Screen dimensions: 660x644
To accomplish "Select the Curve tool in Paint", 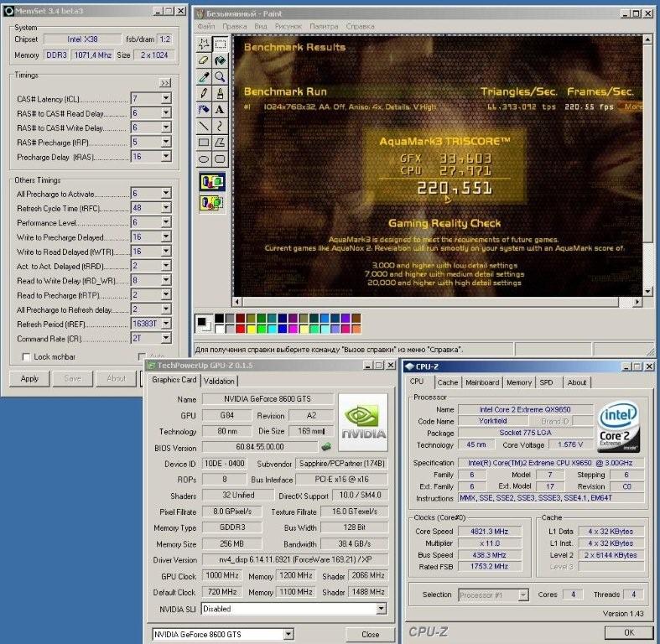I will coord(220,126).
